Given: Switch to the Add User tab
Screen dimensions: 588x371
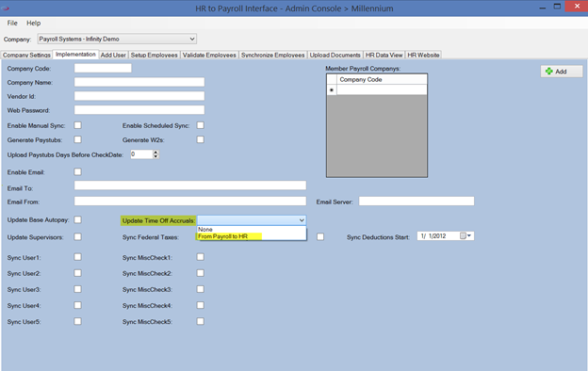Looking at the screenshot, I should coord(113,56).
